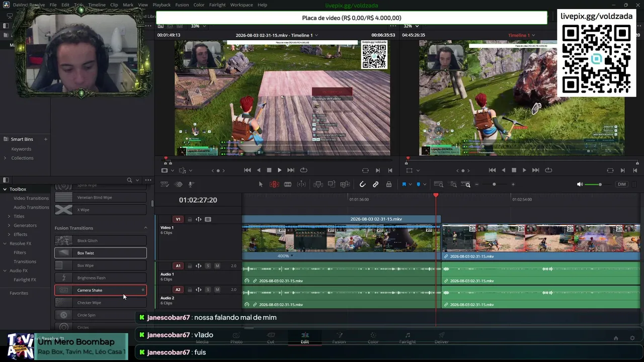Open the Timeline View Options icon
Image resolution: width=644 pixels, height=362 pixels.
point(165,185)
